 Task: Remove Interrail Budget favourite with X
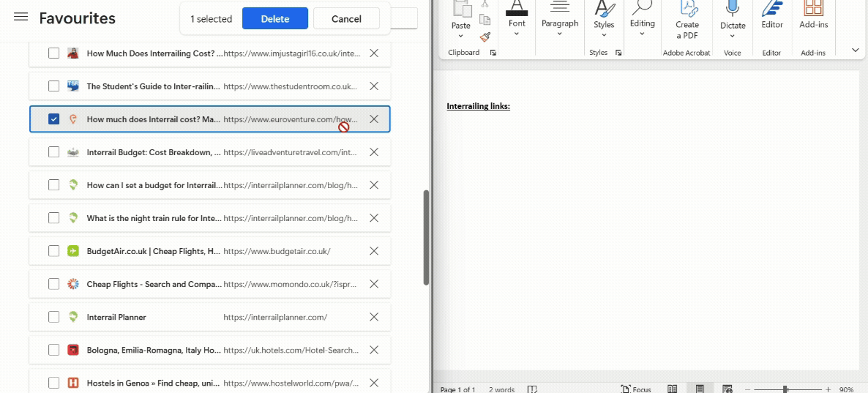click(x=374, y=151)
